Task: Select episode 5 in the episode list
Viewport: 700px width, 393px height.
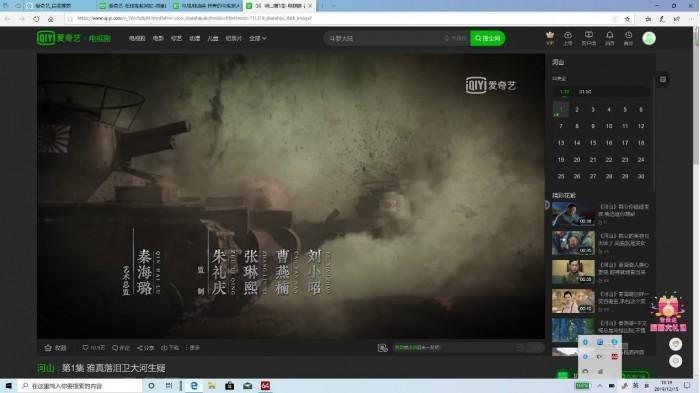Action: pos(625,109)
